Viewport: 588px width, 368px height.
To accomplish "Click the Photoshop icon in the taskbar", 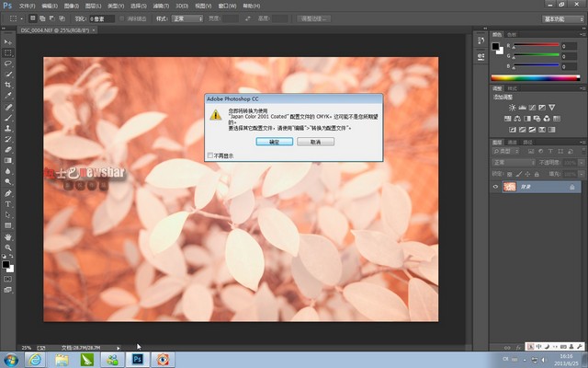I will coord(137,359).
